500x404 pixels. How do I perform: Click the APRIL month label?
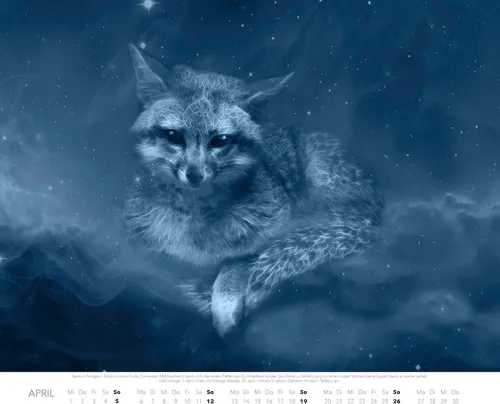click(x=41, y=393)
